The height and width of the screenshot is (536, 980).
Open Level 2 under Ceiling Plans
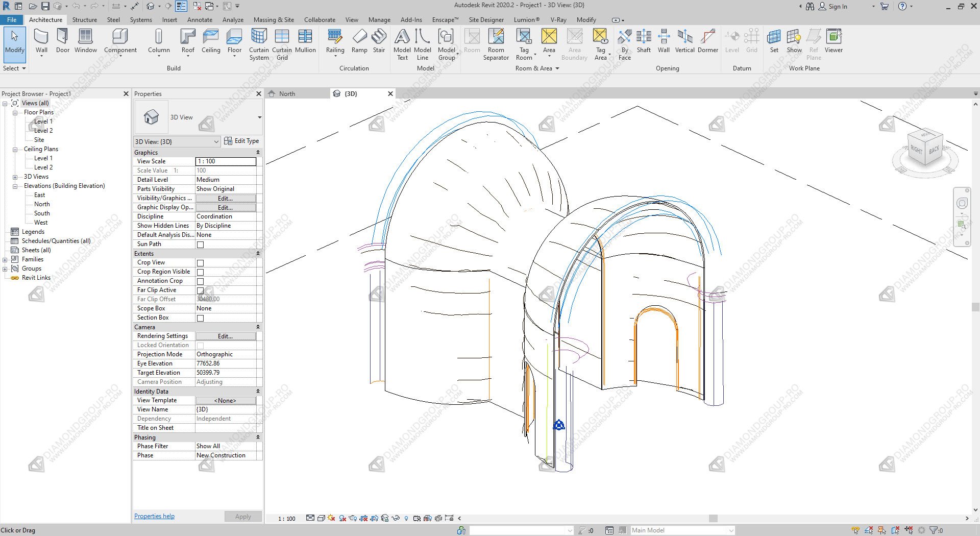click(43, 167)
